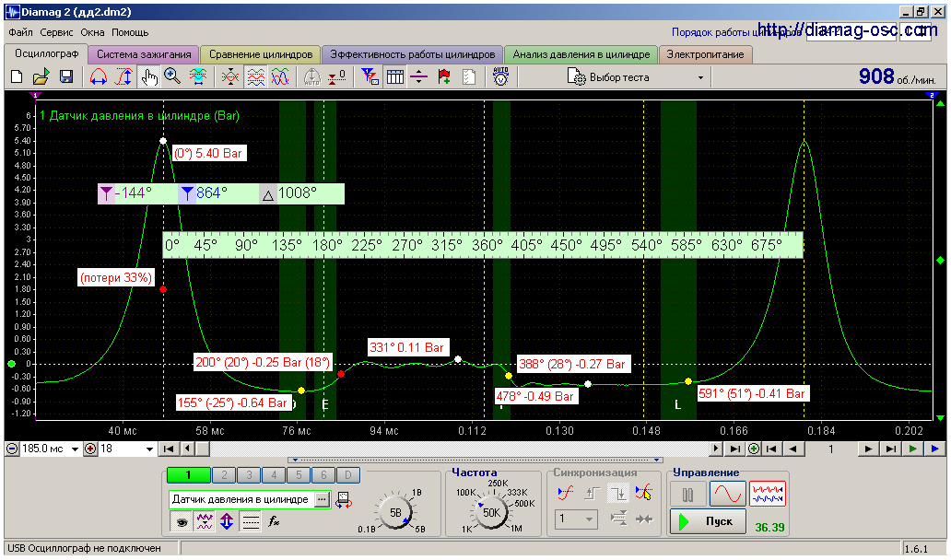The height and width of the screenshot is (560, 951).
Task: Toggle channel visibility with the eye icon
Action: (181, 521)
